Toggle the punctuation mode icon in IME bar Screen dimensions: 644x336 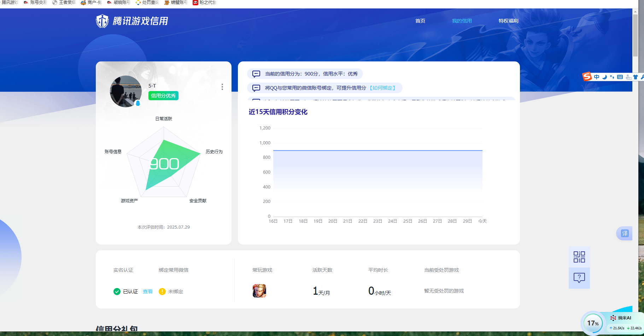tap(612, 77)
